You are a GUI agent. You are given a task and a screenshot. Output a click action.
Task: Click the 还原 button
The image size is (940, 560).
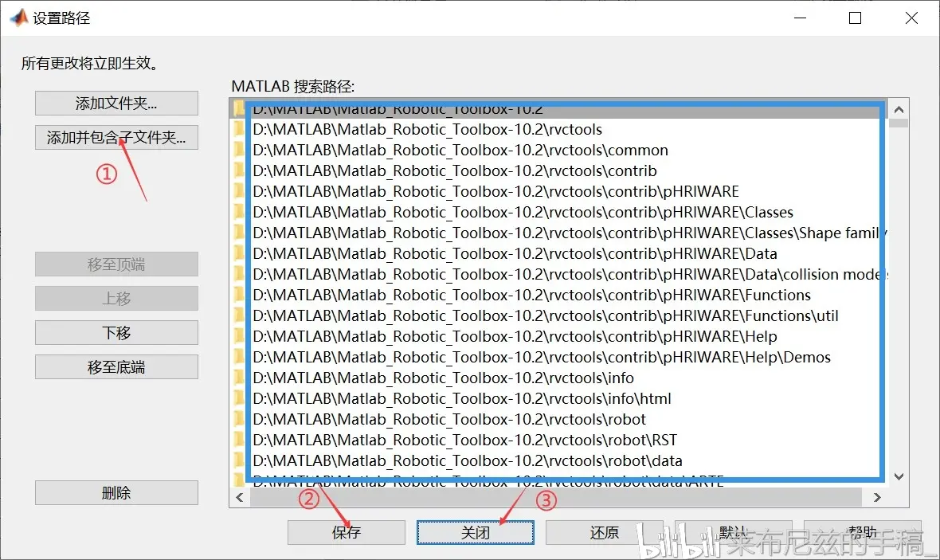click(x=605, y=532)
